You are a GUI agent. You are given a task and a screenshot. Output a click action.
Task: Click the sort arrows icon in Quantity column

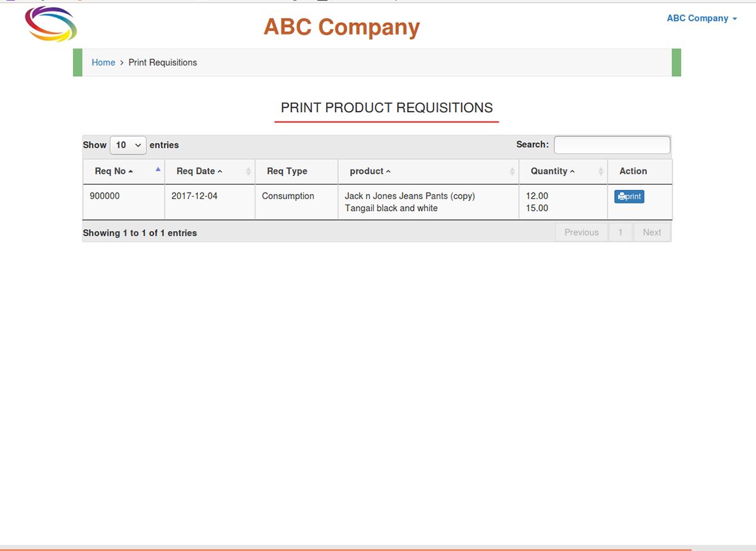(601, 171)
